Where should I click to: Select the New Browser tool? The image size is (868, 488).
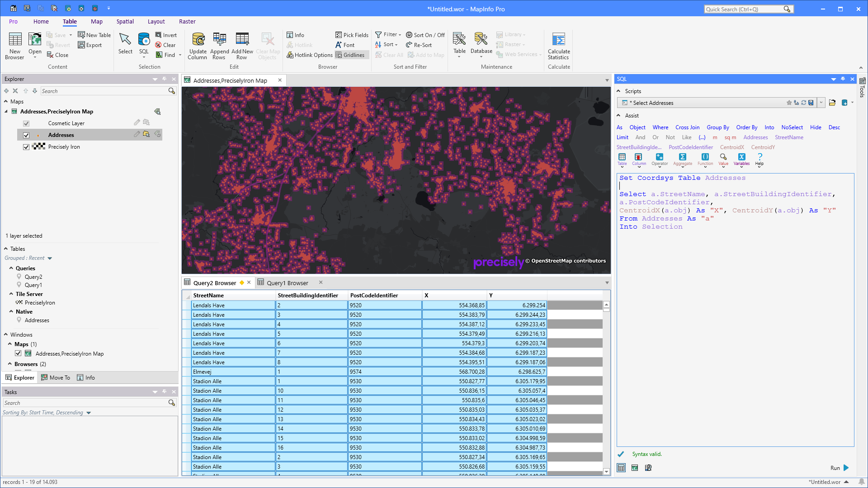coord(14,45)
